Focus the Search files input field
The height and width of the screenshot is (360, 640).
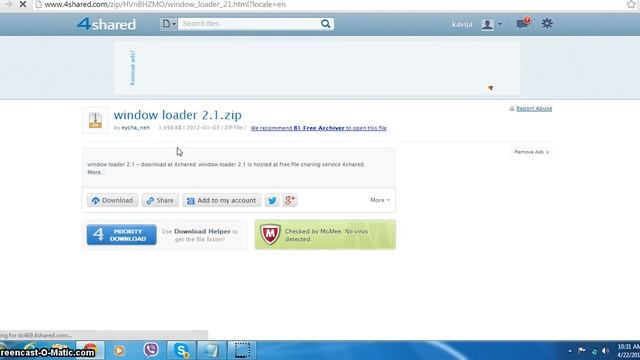coord(248,24)
